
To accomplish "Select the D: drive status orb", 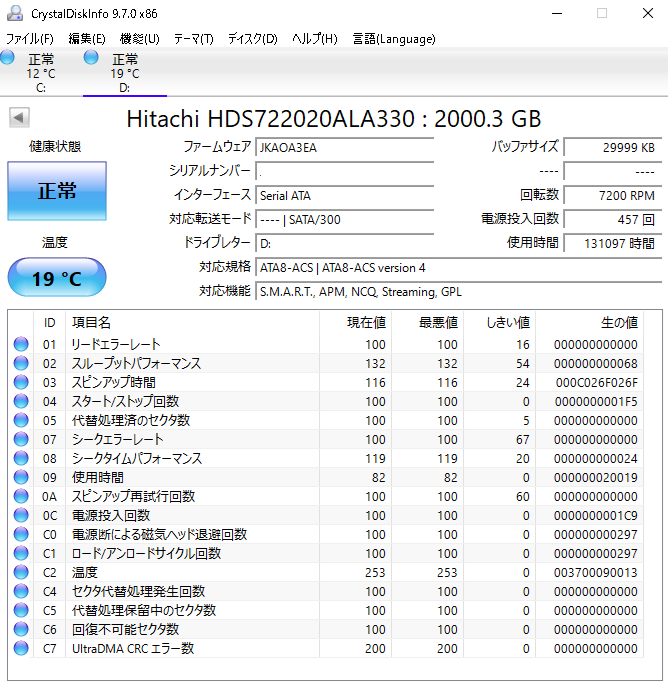I will click(92, 59).
